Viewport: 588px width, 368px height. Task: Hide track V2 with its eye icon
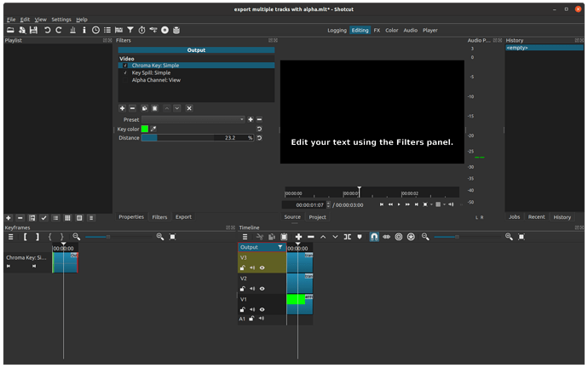coord(262,289)
